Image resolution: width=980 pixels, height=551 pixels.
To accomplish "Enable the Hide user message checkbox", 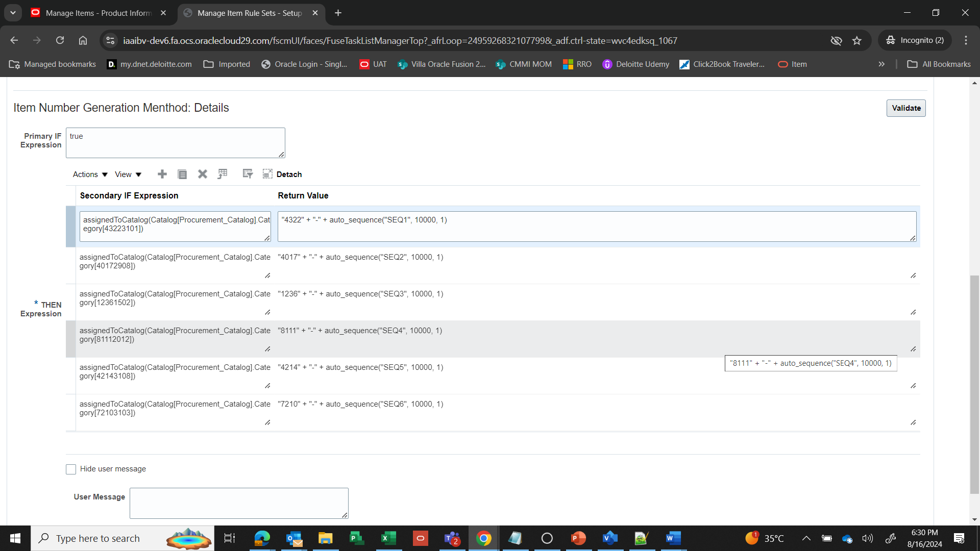I will (71, 469).
